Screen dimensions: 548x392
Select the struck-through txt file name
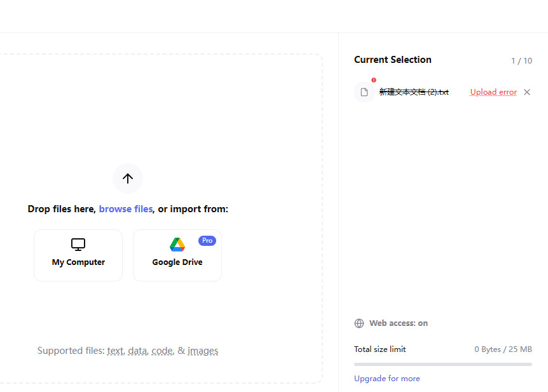[x=414, y=92]
